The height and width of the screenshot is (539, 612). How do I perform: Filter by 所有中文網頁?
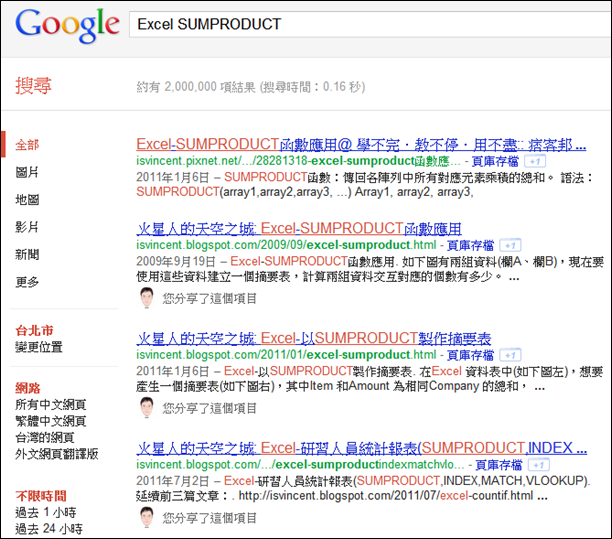pos(51,404)
